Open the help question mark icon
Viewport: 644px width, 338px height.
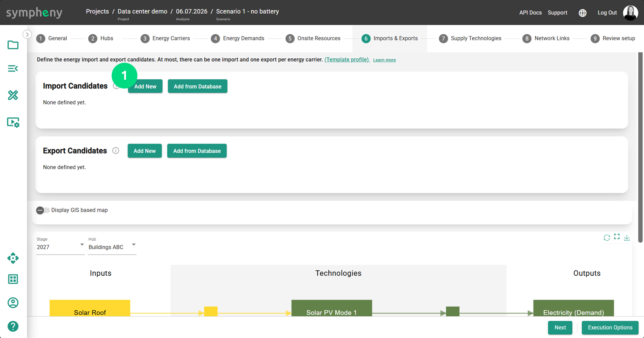(x=13, y=327)
